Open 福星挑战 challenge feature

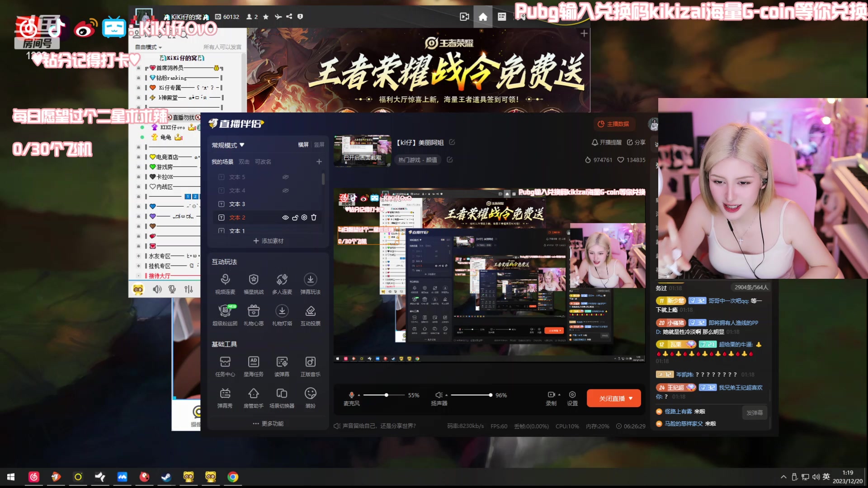(x=254, y=284)
